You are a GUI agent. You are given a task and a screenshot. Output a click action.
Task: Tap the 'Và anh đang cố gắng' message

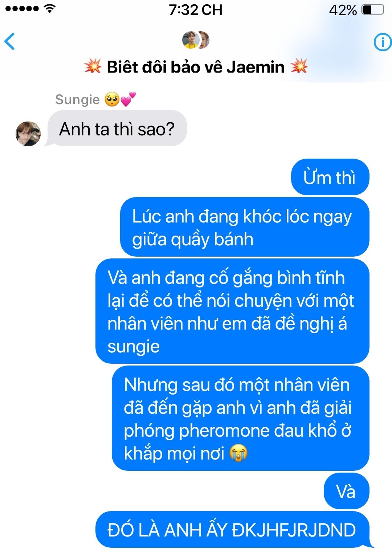(x=232, y=311)
